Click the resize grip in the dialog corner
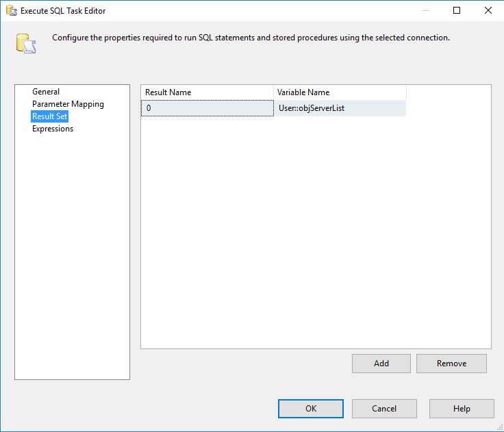The width and height of the screenshot is (504, 432). (499, 427)
